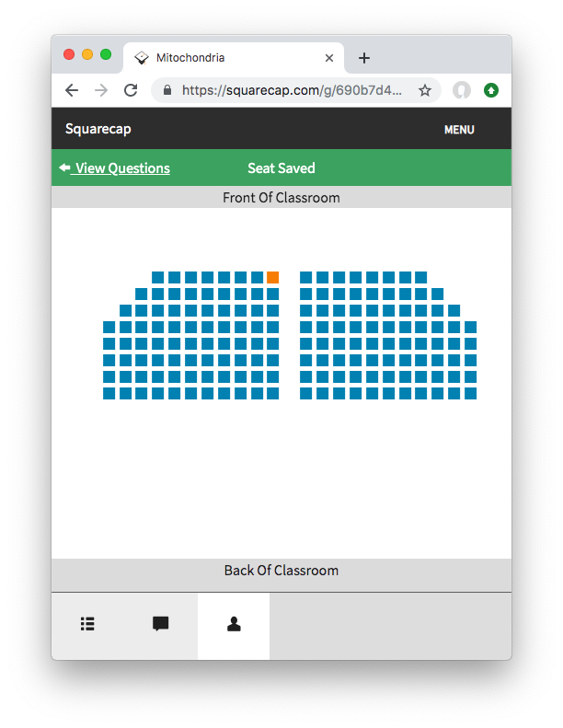Click the site lock security icon
Viewport: 563px width, 728px height.
point(167,90)
